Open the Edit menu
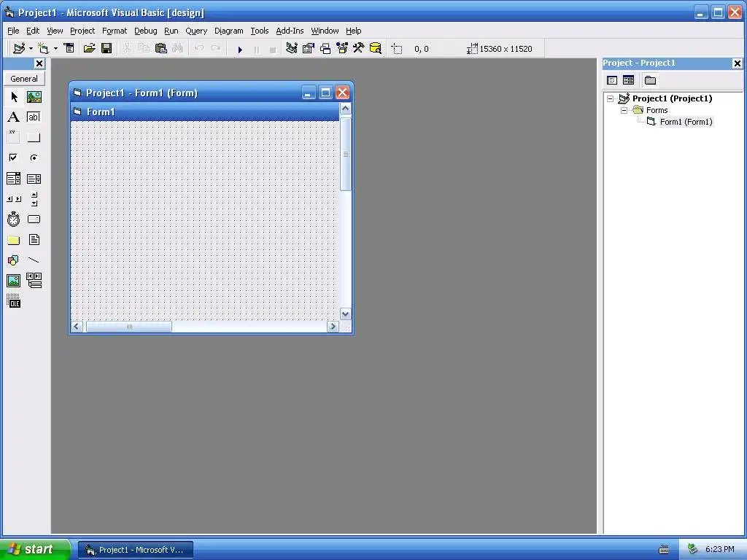 33,31
